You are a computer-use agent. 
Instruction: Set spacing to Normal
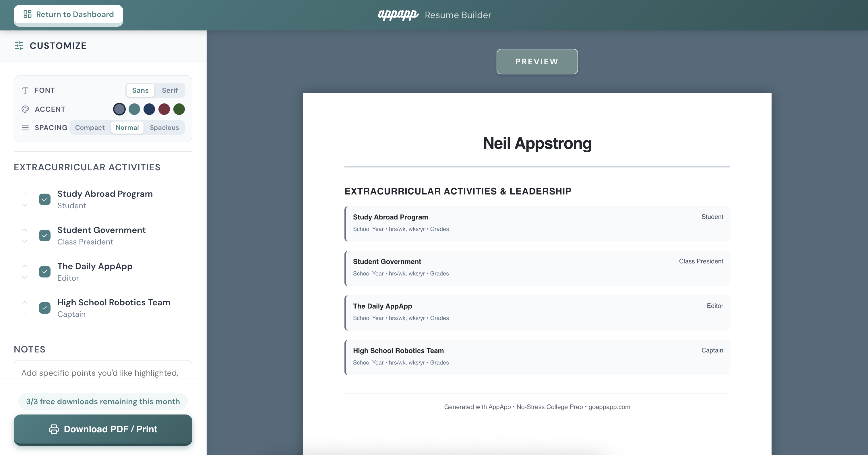click(127, 128)
